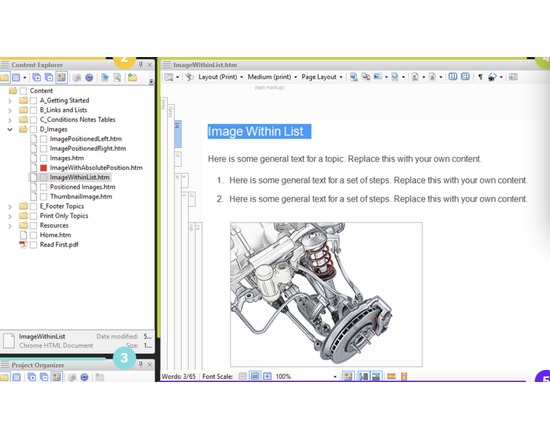The width and height of the screenshot is (550, 440).
Task: Click the file properties magnifier icon in Content Explorer
Action: coord(118,78)
